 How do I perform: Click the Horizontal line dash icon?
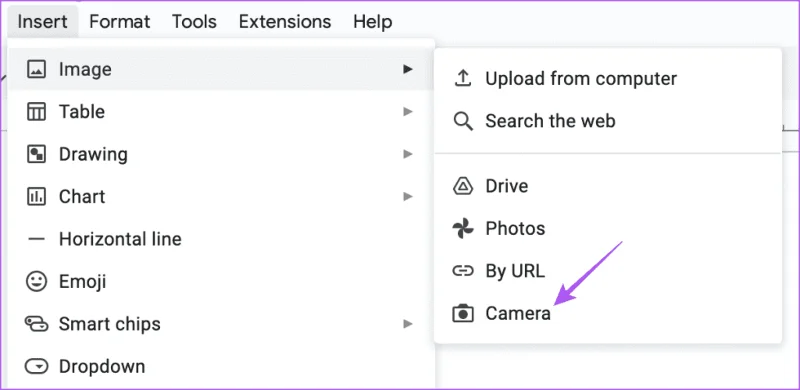[36, 239]
